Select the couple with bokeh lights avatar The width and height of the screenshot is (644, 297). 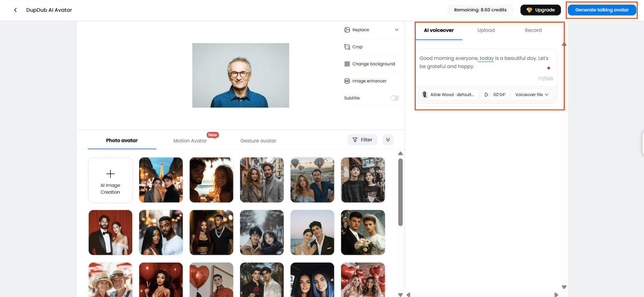(161, 233)
